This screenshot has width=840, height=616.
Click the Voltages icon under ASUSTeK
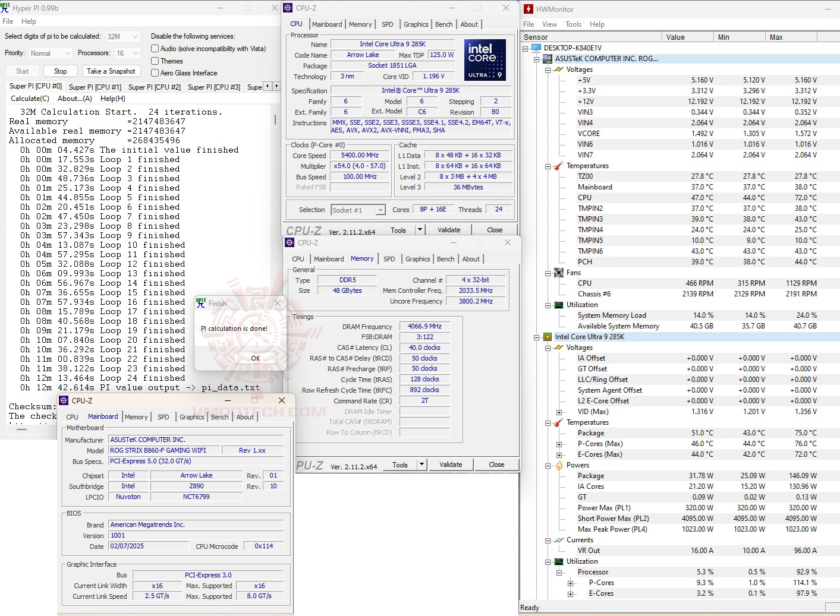tap(559, 70)
